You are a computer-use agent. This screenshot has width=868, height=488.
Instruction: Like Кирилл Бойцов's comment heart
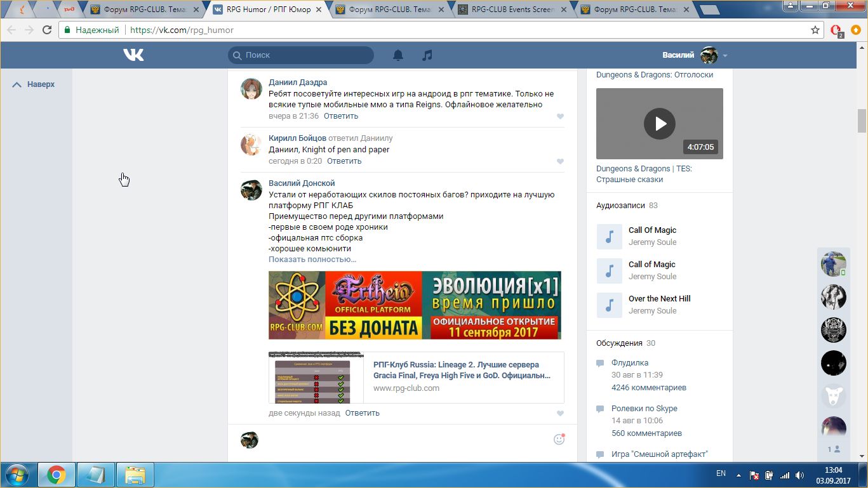click(x=560, y=161)
